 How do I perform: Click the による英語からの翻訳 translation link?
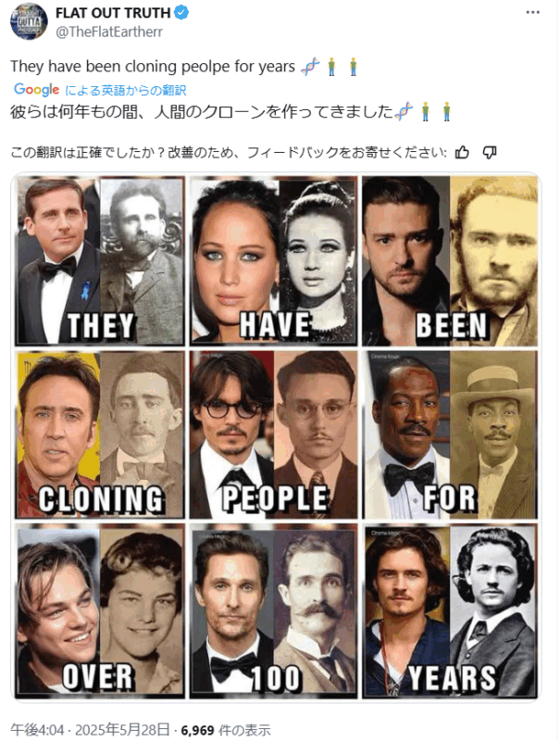tap(125, 90)
